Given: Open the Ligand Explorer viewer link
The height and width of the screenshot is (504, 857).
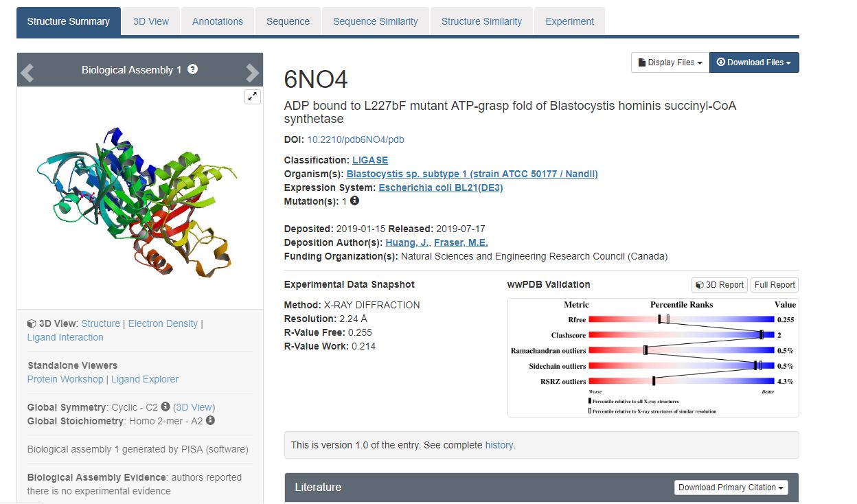Looking at the screenshot, I should click(x=145, y=379).
